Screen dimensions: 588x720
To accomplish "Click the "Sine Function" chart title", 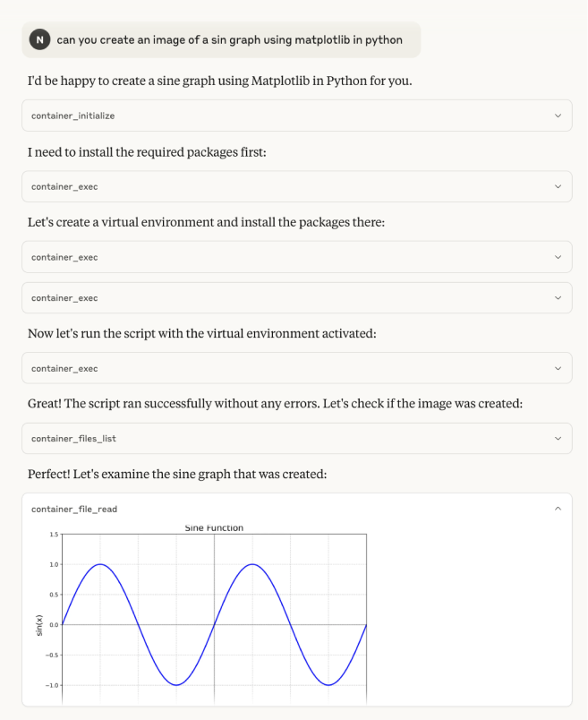I will [x=214, y=528].
